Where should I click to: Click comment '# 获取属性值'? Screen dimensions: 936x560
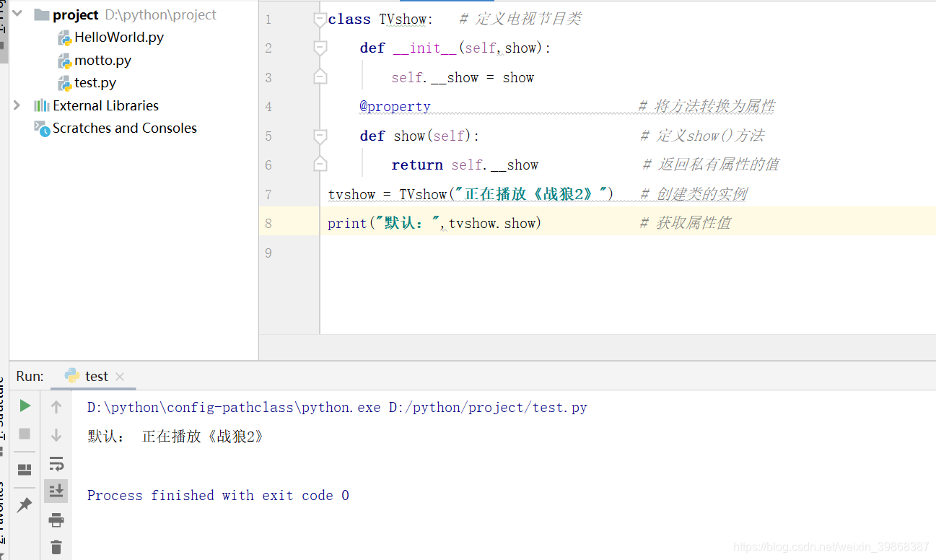685,223
